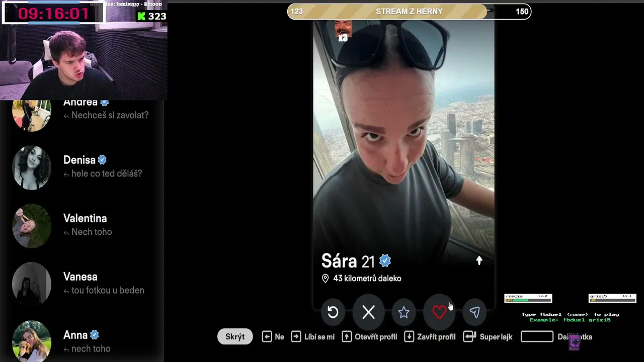The height and width of the screenshot is (362, 644).
Task: Click the 'STREAM Z HERNY' progress bar
Action: pyautogui.click(x=409, y=12)
